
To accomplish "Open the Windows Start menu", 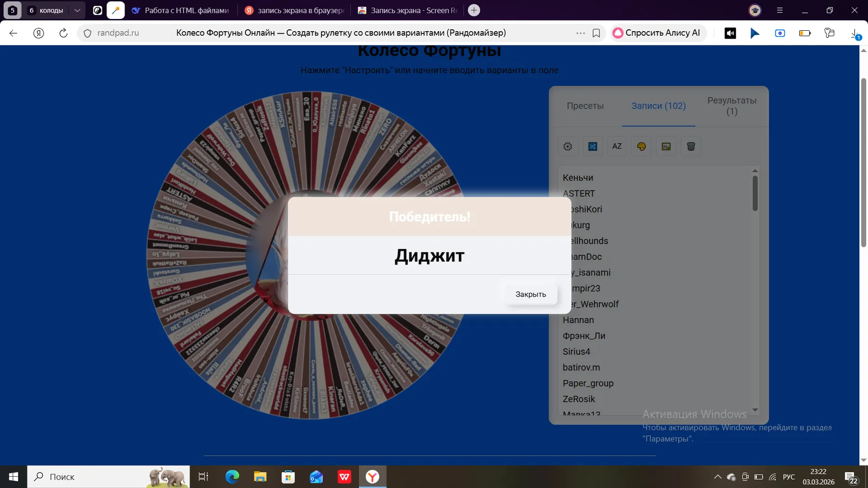I will 14,477.
